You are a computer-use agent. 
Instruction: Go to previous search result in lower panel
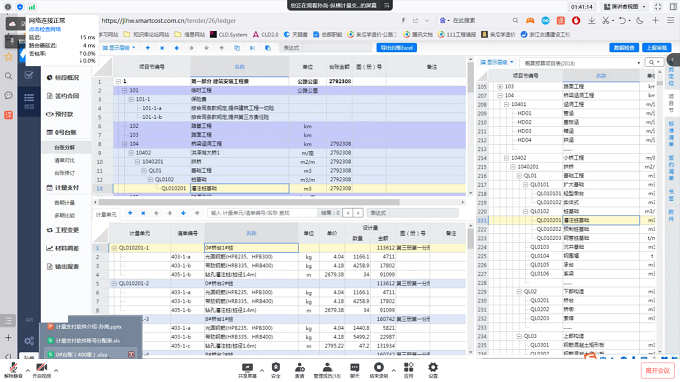tap(348, 213)
